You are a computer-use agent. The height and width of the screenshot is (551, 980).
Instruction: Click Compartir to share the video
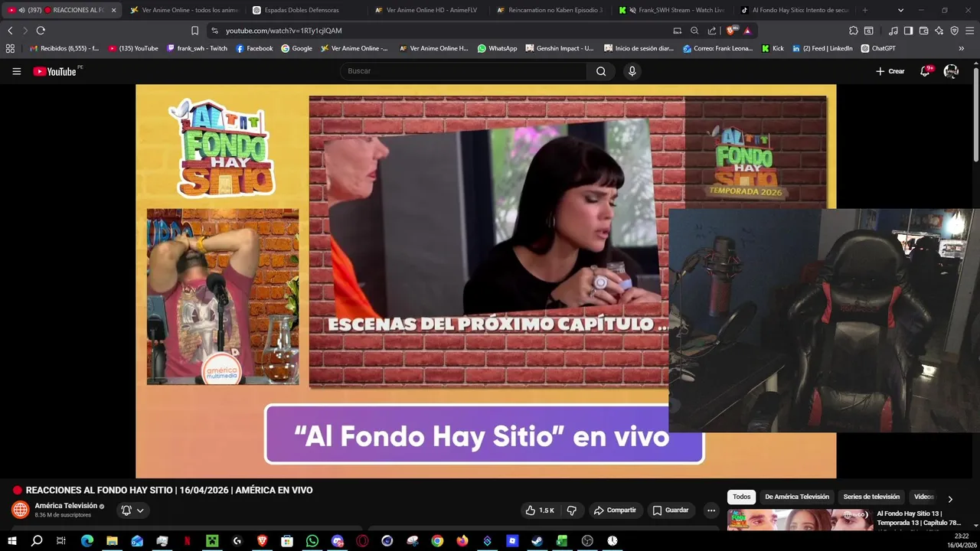(x=615, y=510)
